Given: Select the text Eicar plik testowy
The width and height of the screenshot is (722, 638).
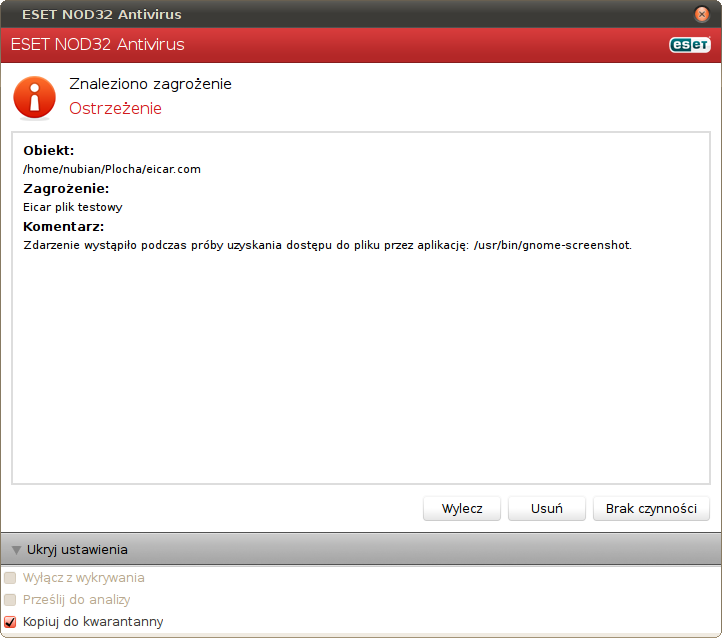Looking at the screenshot, I should [x=73, y=207].
